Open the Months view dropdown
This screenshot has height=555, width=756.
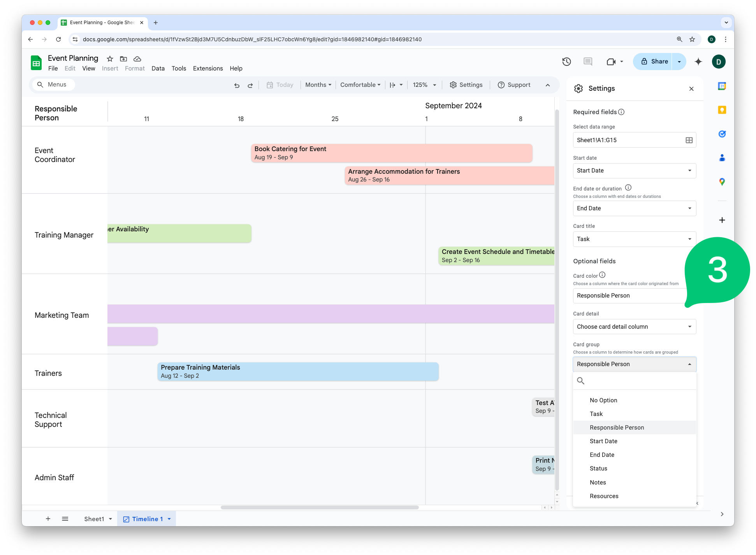(x=318, y=85)
